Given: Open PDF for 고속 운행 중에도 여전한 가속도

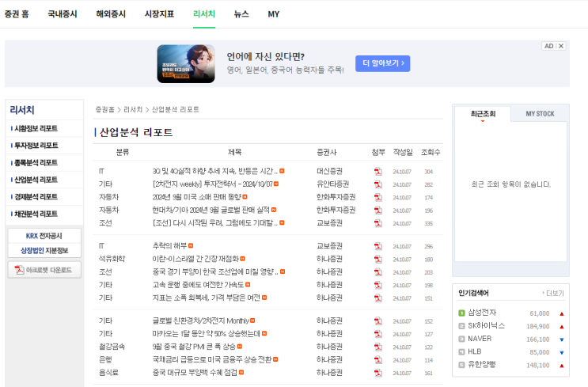Looking at the screenshot, I should [x=377, y=286].
